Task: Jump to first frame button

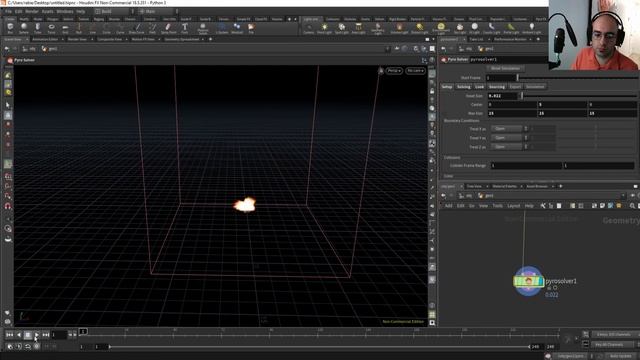Action: [9, 335]
